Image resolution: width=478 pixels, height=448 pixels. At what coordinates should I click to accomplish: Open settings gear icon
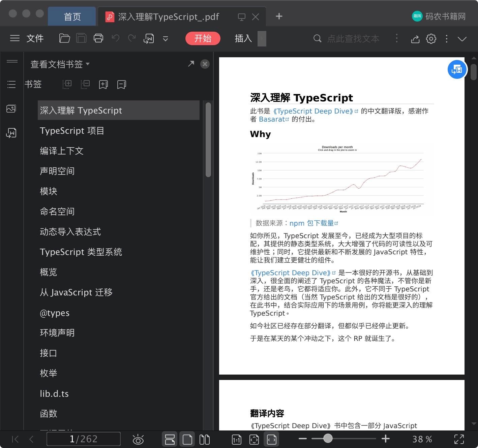(431, 39)
